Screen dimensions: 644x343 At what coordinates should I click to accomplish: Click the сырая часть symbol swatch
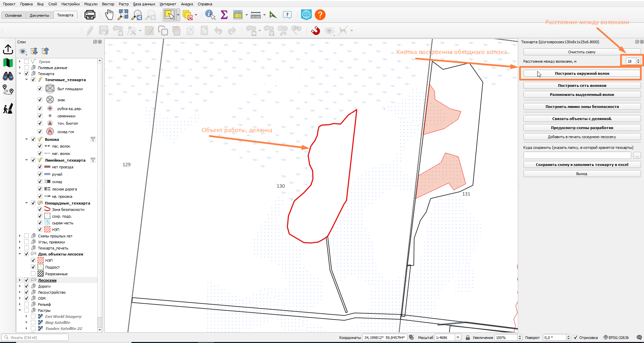click(x=47, y=223)
